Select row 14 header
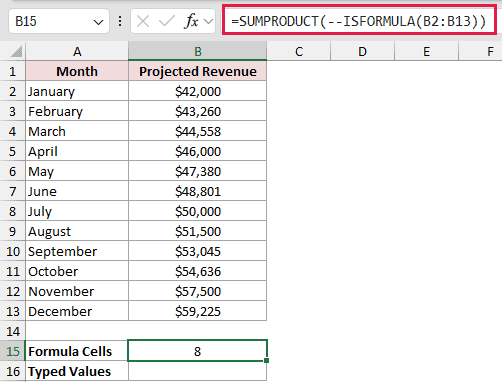The image size is (502, 382). (13, 331)
